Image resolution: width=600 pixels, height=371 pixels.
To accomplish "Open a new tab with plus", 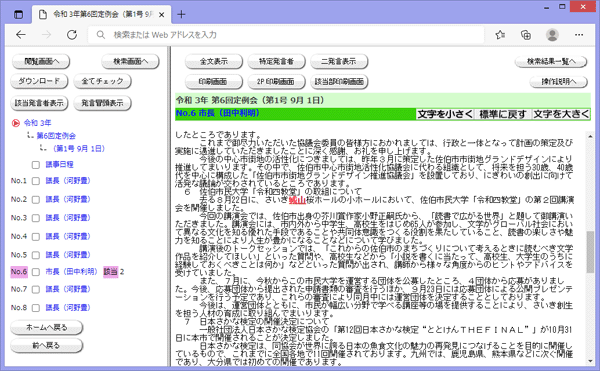I will [x=181, y=15].
